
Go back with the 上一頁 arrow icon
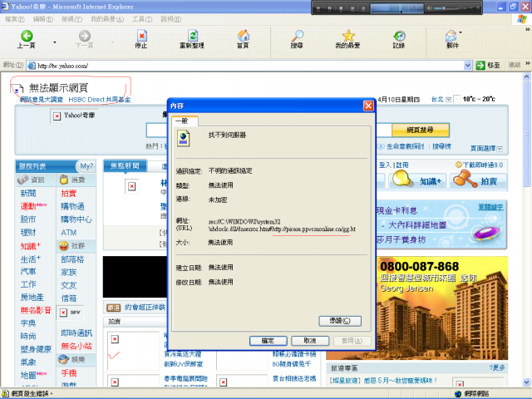pos(27,36)
